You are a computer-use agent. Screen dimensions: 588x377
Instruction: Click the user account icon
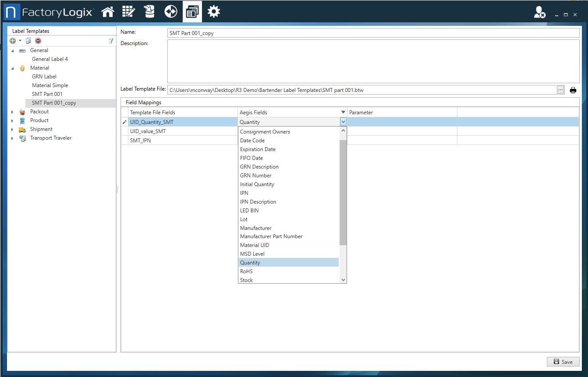pos(539,12)
